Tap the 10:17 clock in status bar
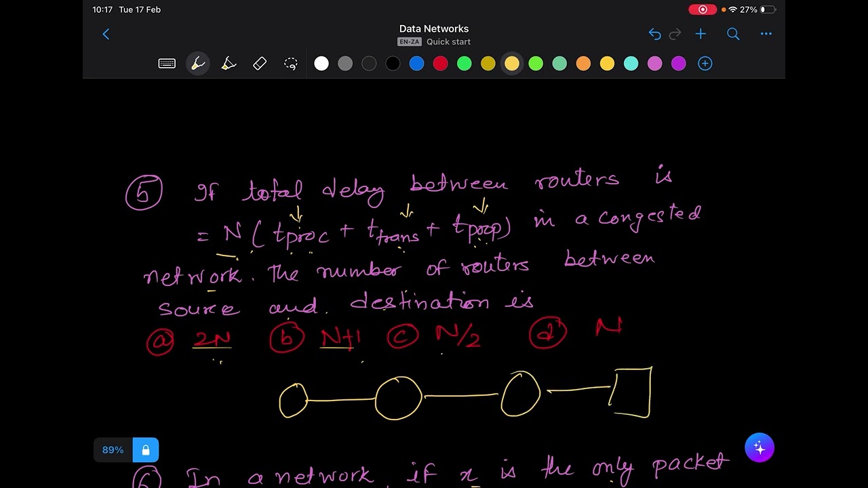Image resolution: width=868 pixels, height=488 pixels. pyautogui.click(x=102, y=9)
